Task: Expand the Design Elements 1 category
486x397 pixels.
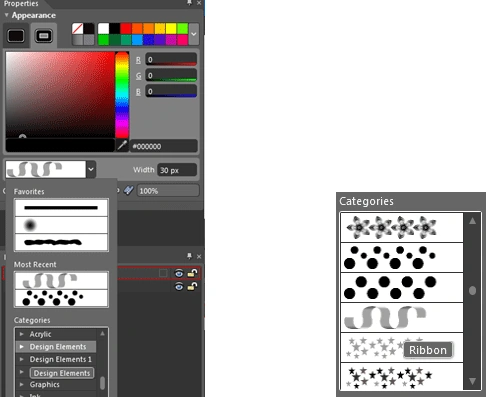Action: (22, 359)
